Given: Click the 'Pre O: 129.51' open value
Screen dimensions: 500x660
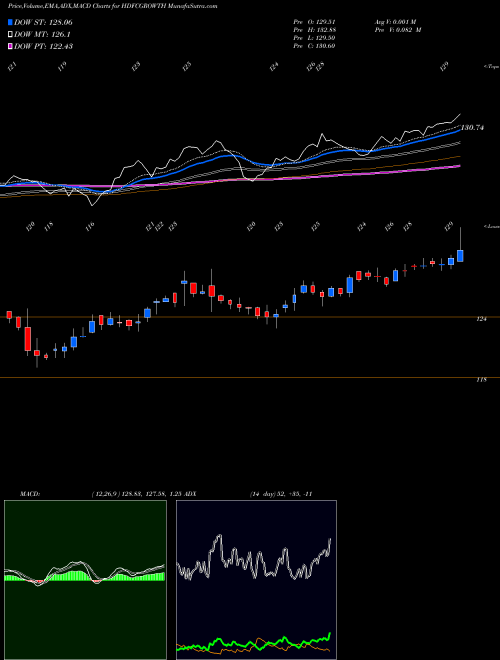Looking at the screenshot, I should click(x=314, y=22).
